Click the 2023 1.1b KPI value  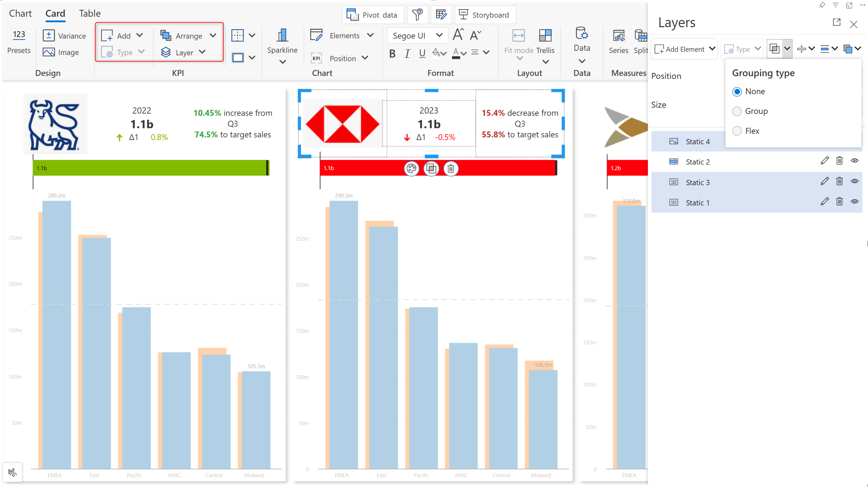(429, 124)
